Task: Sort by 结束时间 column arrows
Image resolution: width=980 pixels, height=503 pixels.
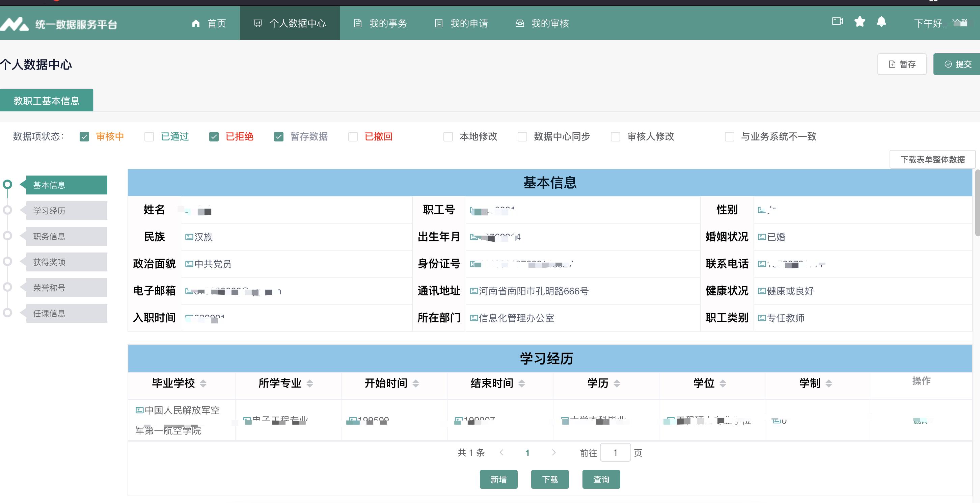Action: (x=522, y=383)
